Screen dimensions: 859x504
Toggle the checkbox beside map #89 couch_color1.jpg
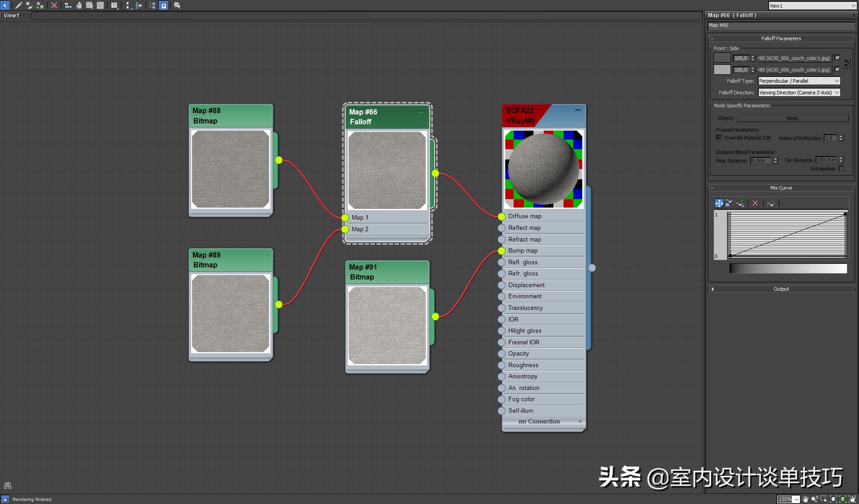837,69
